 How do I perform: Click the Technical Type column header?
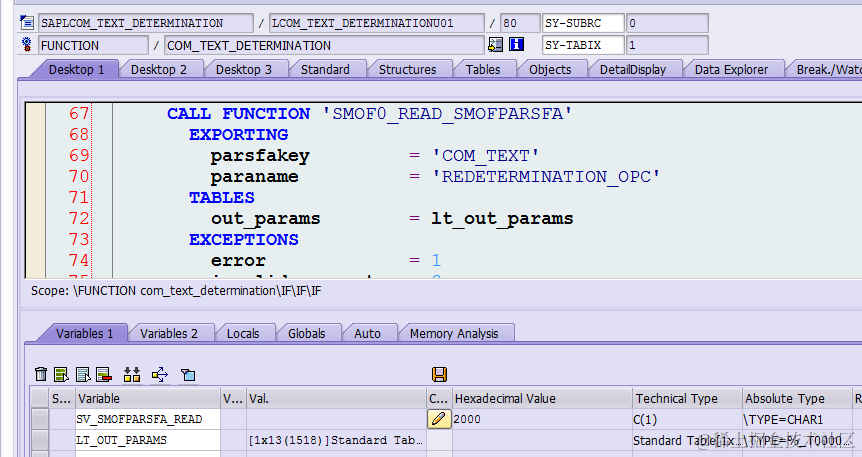pyautogui.click(x=687, y=398)
